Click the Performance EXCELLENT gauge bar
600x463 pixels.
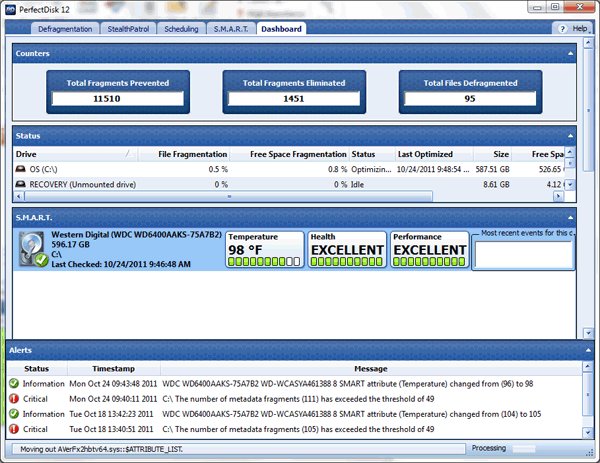[x=429, y=262]
